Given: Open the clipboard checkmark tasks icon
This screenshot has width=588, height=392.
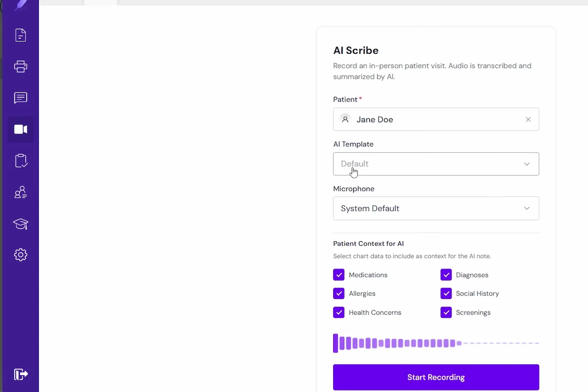Looking at the screenshot, I should (21, 161).
